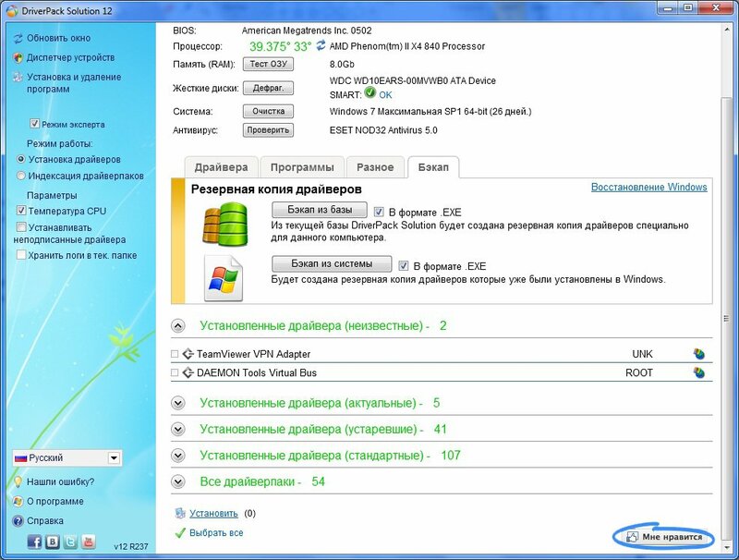Viewport: 739px width, 560px height.
Task: Click TeamViewer VPN Adapter device arrow icon
Action: [188, 354]
